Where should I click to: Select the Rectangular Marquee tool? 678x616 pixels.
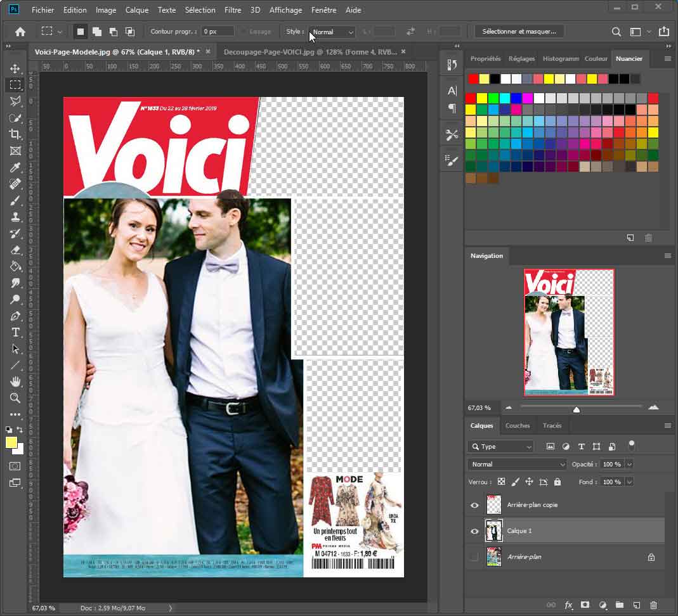coord(15,85)
